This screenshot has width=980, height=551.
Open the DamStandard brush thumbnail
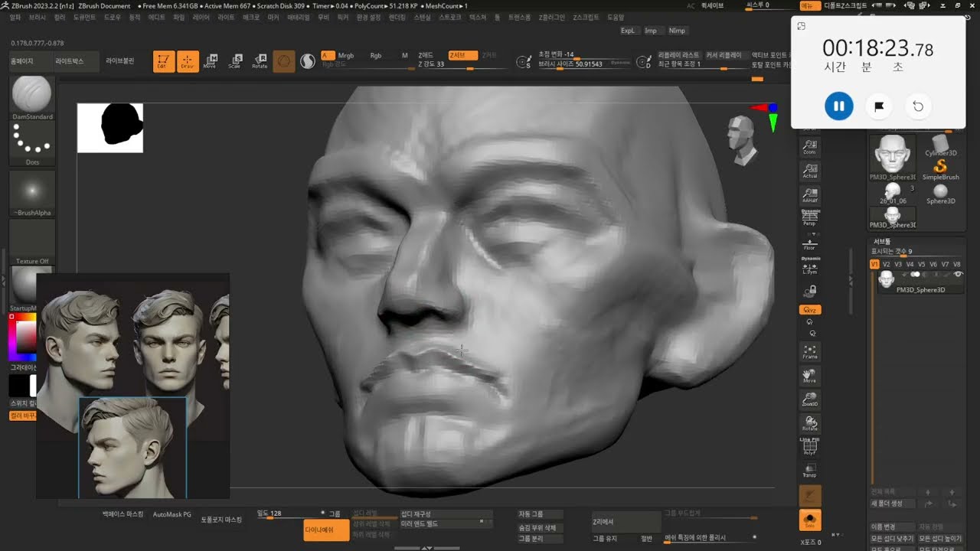(x=32, y=97)
